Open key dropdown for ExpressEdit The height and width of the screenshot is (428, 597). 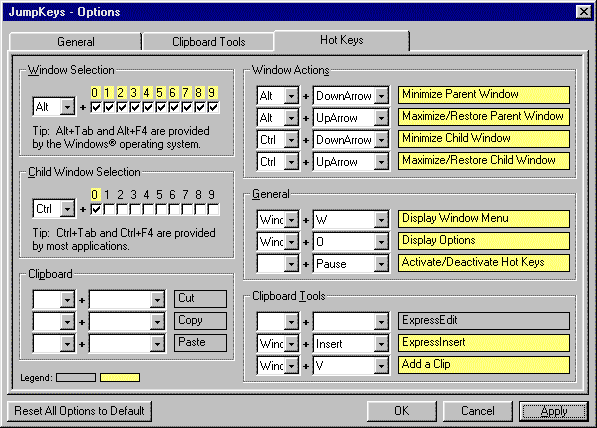(381, 322)
